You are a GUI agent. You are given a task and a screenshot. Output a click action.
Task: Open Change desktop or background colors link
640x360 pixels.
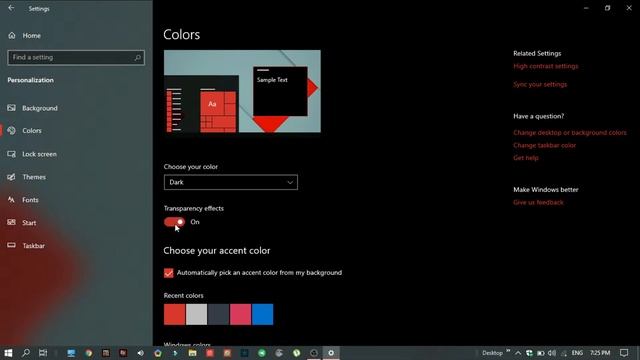[570, 133]
